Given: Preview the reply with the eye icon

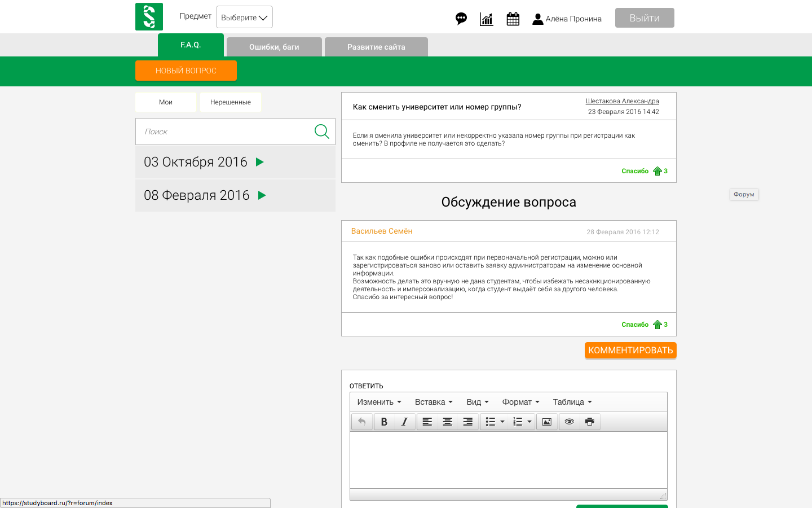Looking at the screenshot, I should click(570, 422).
